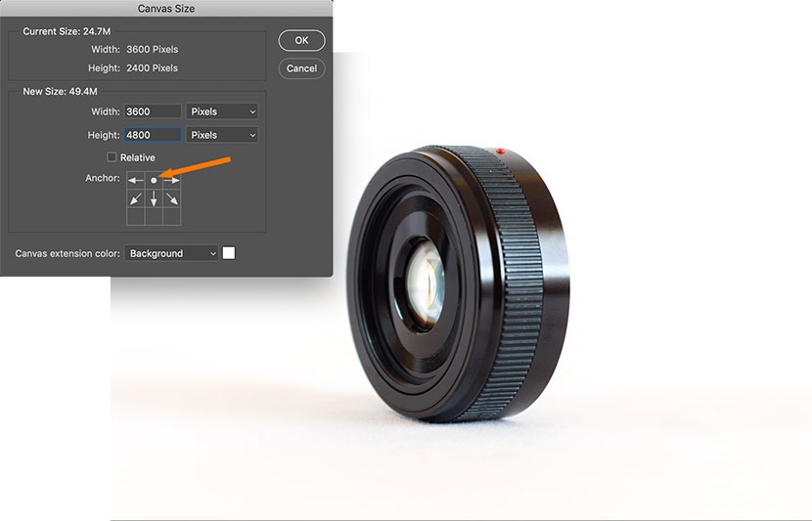
Task: Choose the anchor cell with down-left diagonal arrow
Action: click(x=135, y=198)
